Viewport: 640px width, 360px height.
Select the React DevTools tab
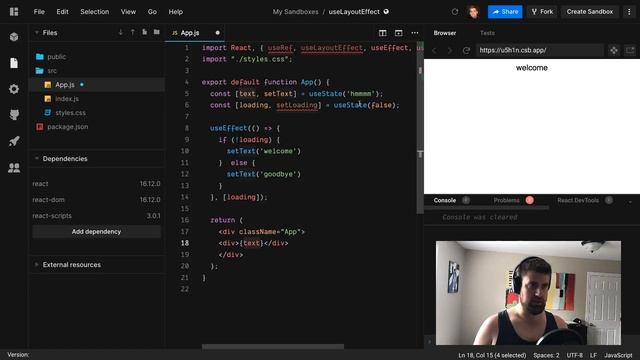coord(578,200)
